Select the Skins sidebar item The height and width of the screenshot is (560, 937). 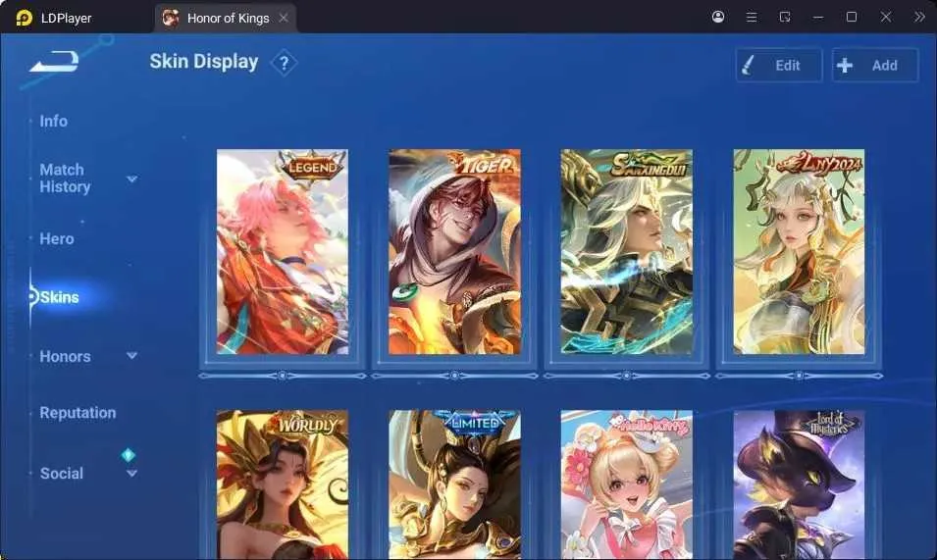(x=59, y=297)
